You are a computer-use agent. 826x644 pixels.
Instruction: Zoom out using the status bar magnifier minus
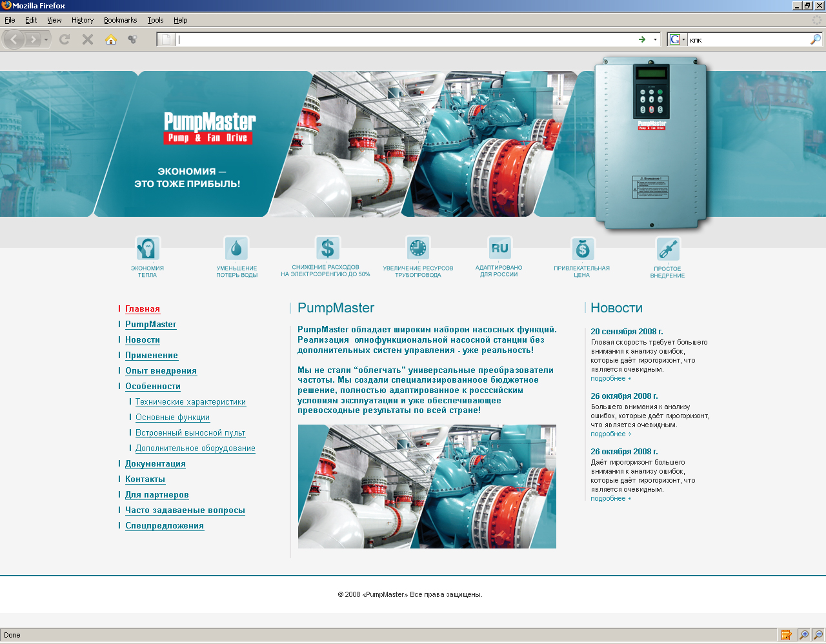coord(818,635)
